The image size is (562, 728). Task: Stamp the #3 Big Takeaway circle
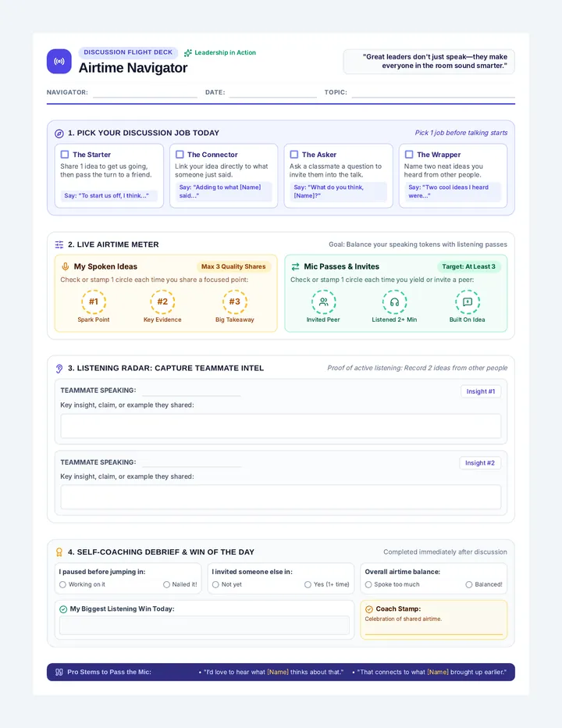click(235, 302)
